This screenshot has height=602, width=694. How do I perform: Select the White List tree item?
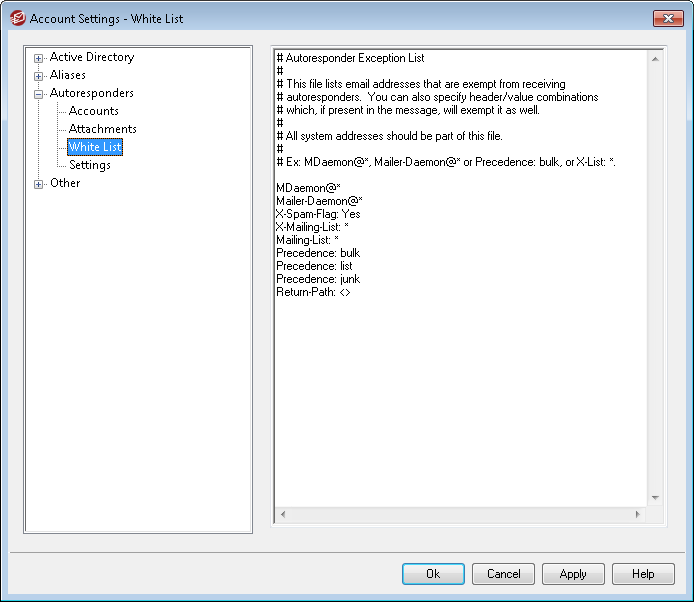coord(95,147)
